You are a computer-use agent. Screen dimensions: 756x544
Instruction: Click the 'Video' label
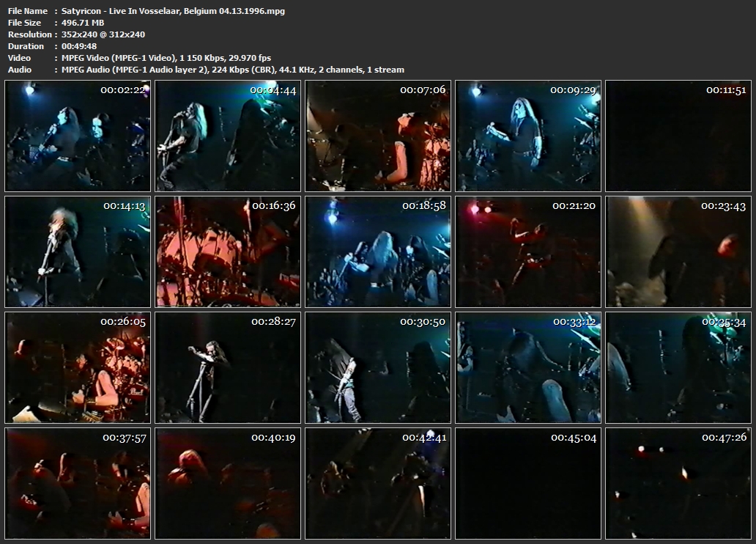(x=19, y=58)
